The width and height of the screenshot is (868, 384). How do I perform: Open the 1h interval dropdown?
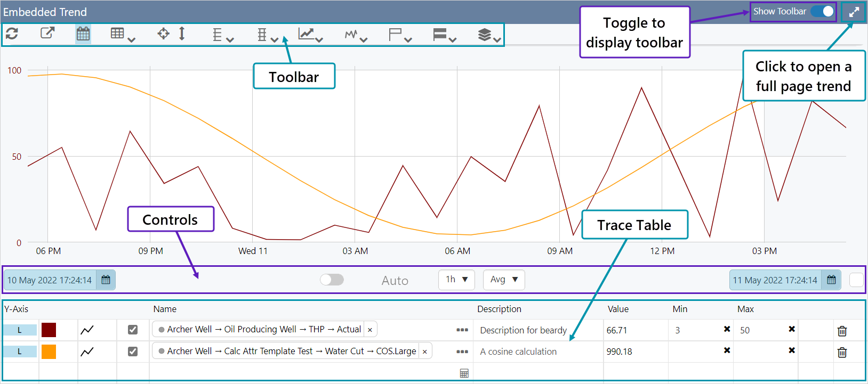(456, 280)
